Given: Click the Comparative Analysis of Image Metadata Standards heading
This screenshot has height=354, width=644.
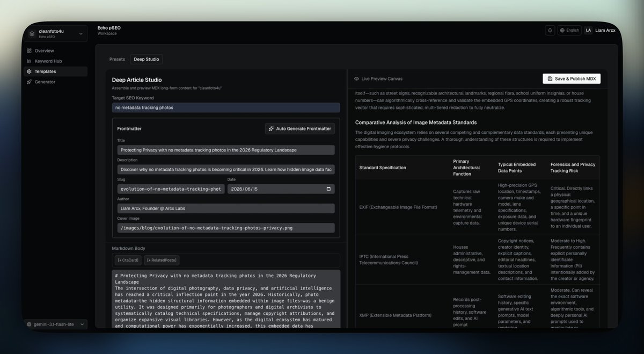Looking at the screenshot, I should tap(416, 122).
